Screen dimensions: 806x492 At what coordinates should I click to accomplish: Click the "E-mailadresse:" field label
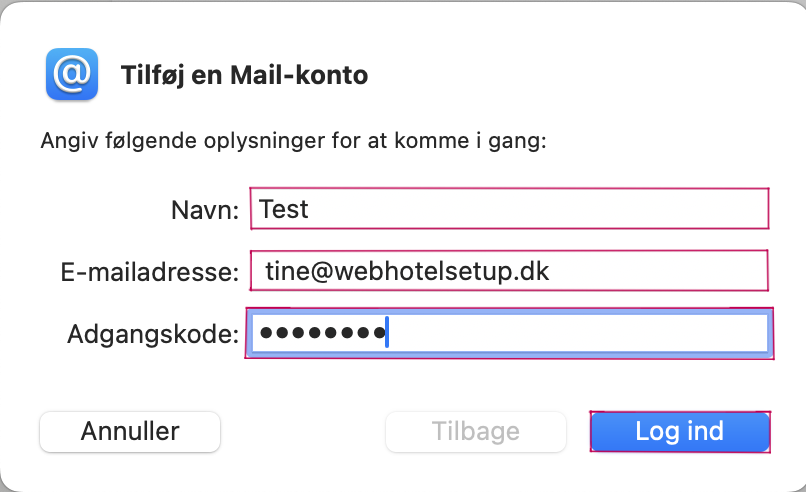(x=150, y=271)
